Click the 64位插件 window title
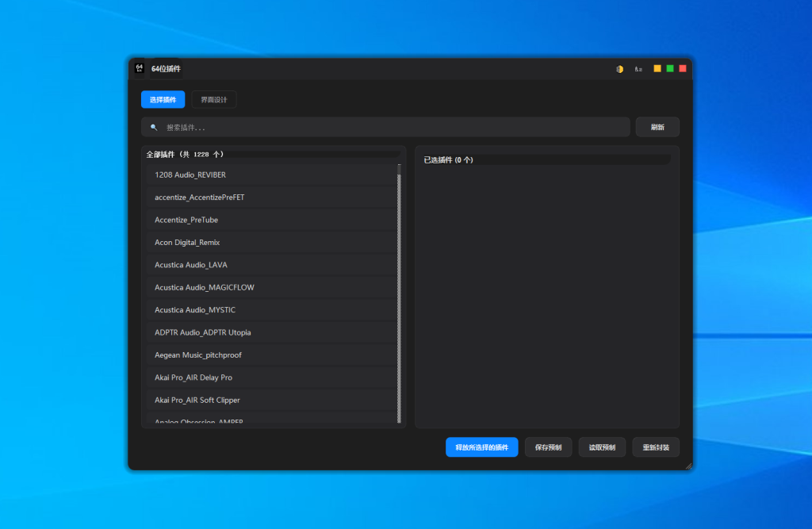 166,69
